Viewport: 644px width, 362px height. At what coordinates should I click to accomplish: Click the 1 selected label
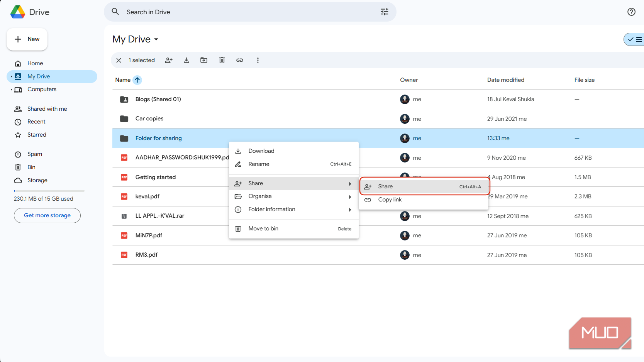[142, 60]
